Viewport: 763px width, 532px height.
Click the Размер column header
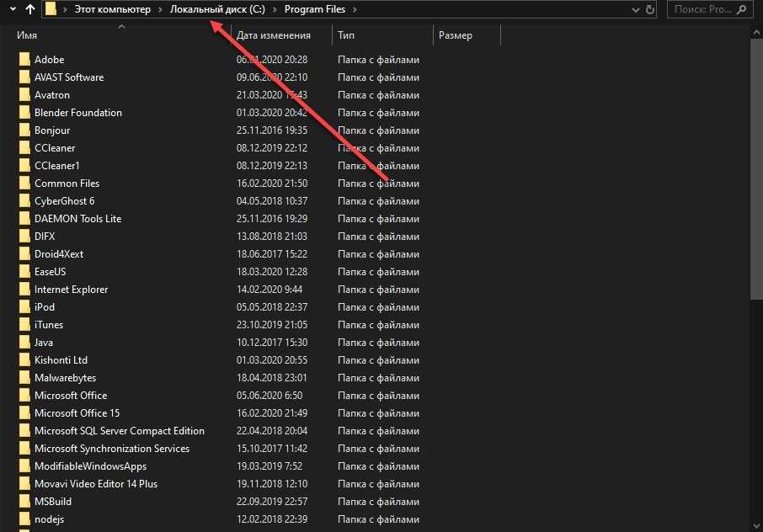pos(456,35)
